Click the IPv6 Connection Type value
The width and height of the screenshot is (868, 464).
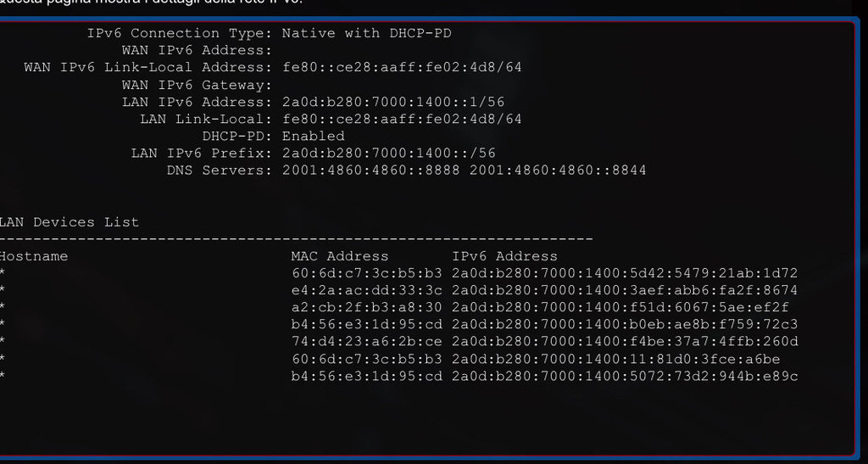(366, 33)
